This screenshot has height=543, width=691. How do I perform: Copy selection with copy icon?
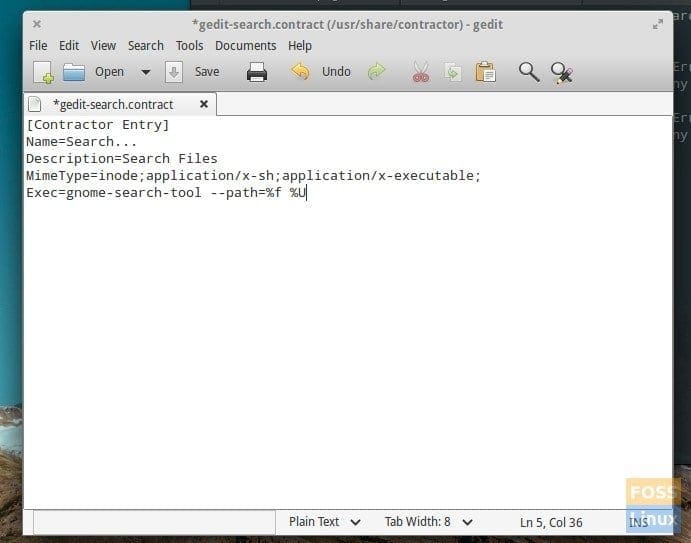(x=453, y=72)
